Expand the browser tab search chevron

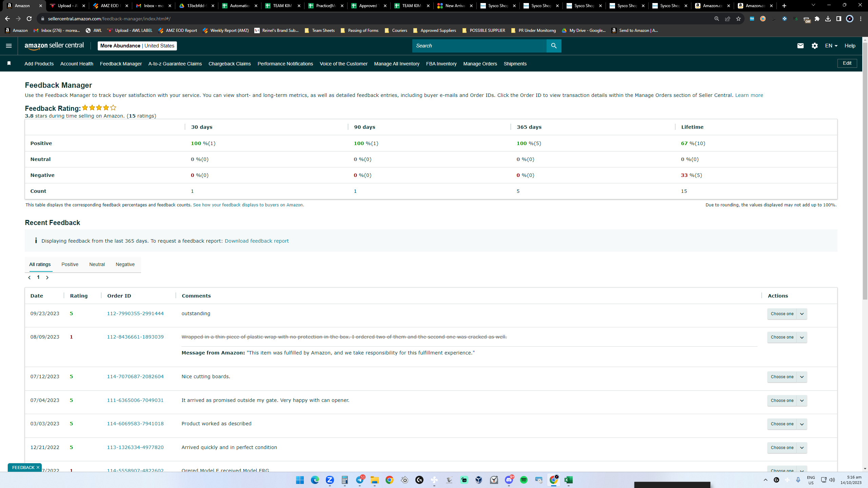[813, 5]
